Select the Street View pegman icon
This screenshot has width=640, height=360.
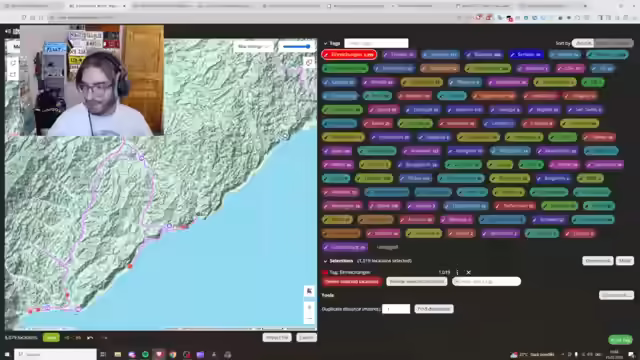coord(309,291)
